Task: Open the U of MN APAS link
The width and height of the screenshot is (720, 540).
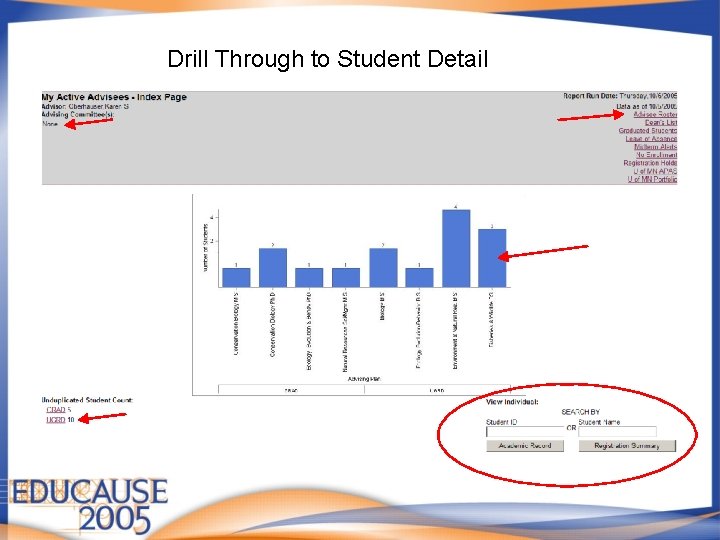Action: [655, 171]
